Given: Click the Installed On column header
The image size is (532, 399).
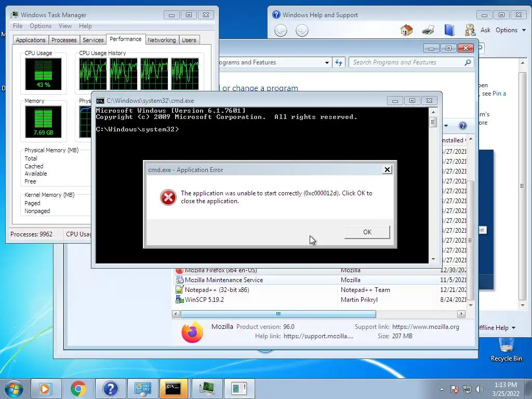Looking at the screenshot, I should (454, 140).
